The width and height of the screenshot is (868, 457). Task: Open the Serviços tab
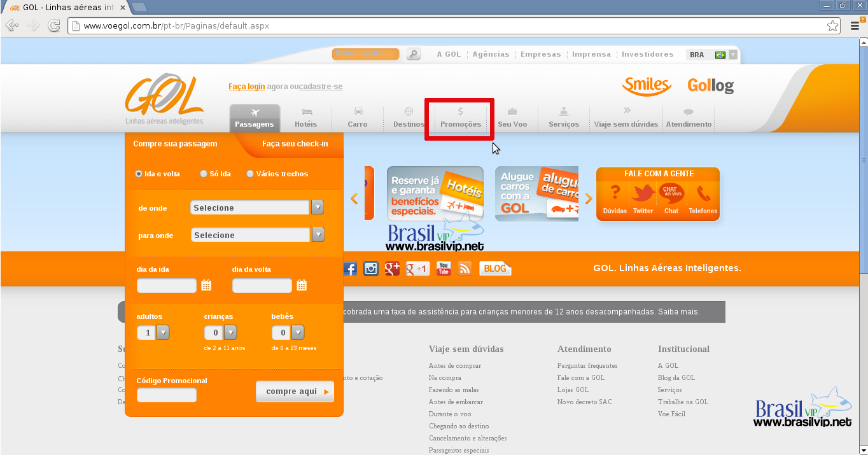click(564, 118)
